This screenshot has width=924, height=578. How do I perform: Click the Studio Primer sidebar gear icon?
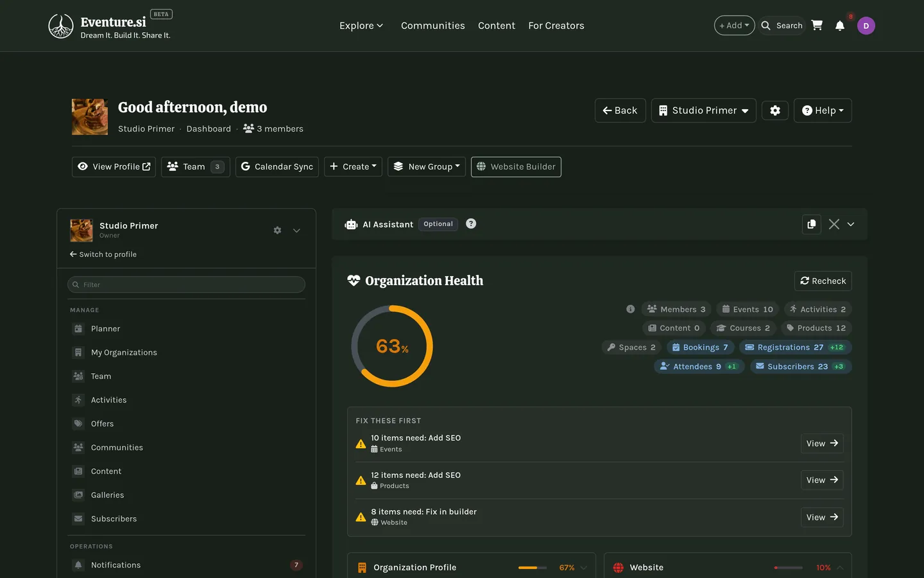coord(277,230)
